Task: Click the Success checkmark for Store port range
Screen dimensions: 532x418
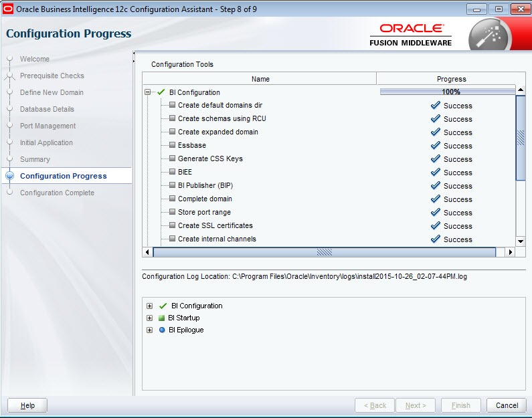Action: (x=436, y=213)
